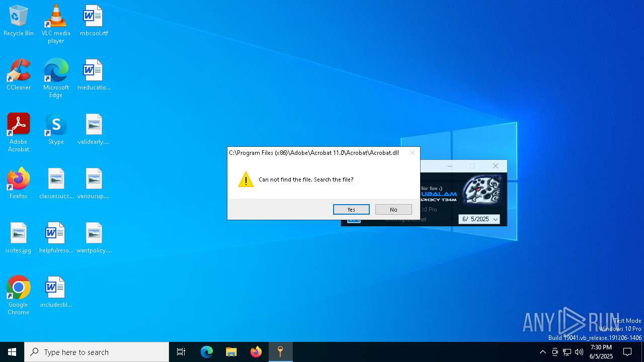This screenshot has height=362, width=644.
Task: Click the skull logo in keygen window
Action: click(482, 190)
